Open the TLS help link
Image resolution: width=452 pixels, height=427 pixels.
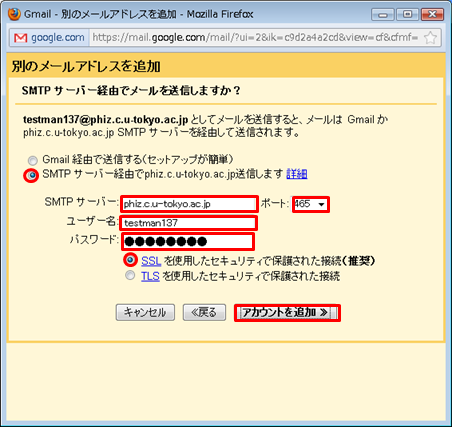coord(150,276)
